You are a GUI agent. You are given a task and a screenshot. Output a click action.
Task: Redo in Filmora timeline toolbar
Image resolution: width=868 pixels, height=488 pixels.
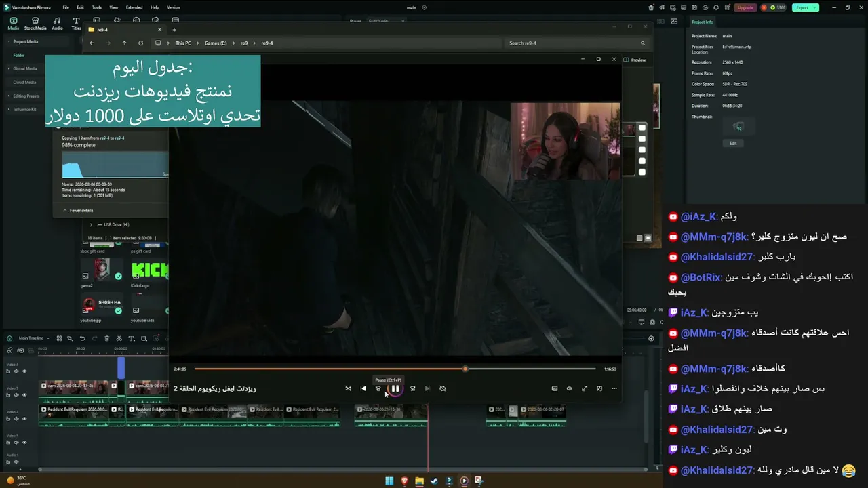(95, 338)
